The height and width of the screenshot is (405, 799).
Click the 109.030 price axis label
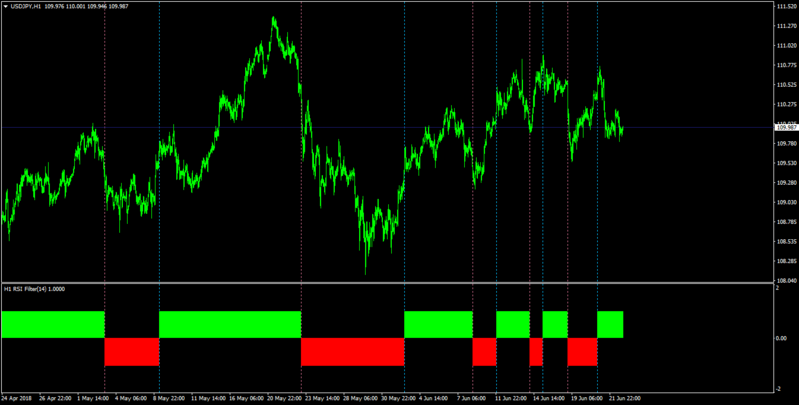click(786, 202)
